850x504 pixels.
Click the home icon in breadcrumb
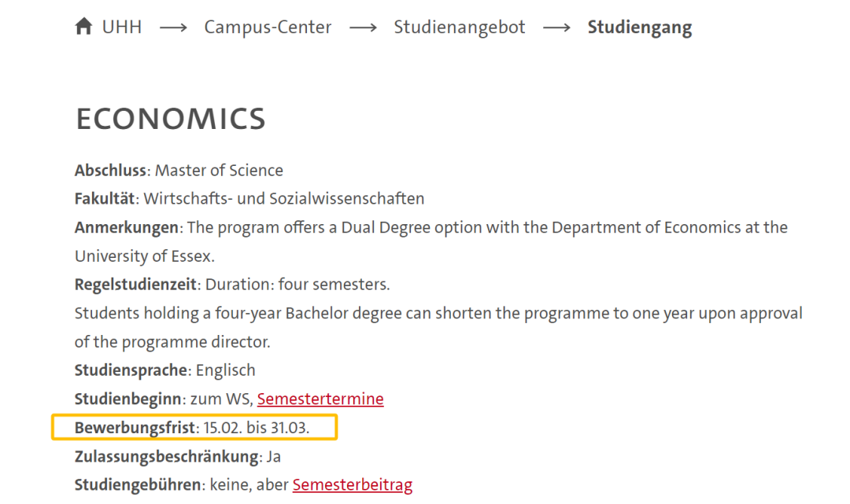point(83,27)
